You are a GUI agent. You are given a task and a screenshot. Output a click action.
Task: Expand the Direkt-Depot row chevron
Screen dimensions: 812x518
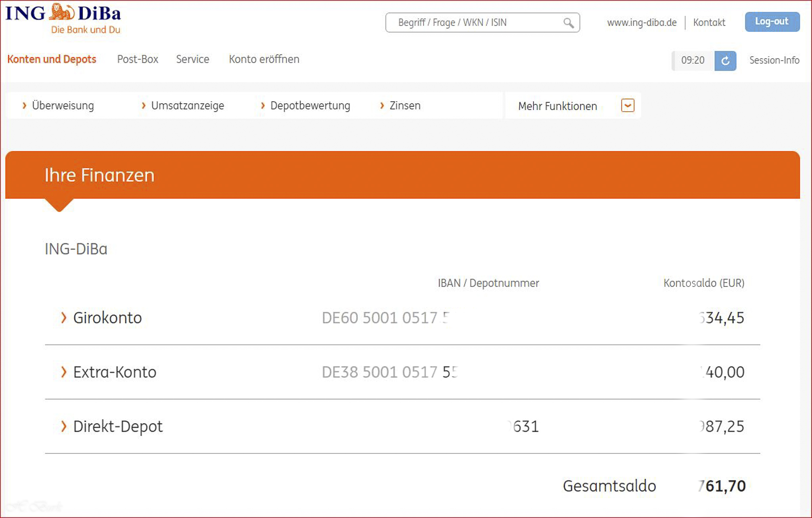coord(63,426)
